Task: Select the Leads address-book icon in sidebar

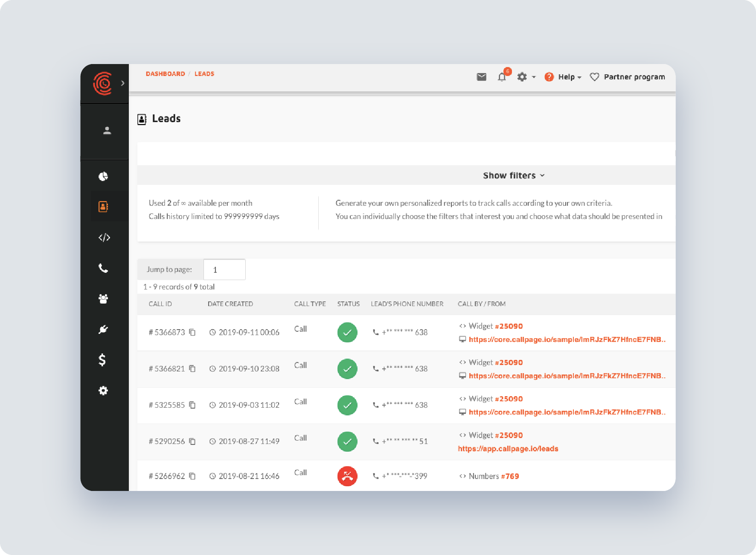Action: (103, 206)
